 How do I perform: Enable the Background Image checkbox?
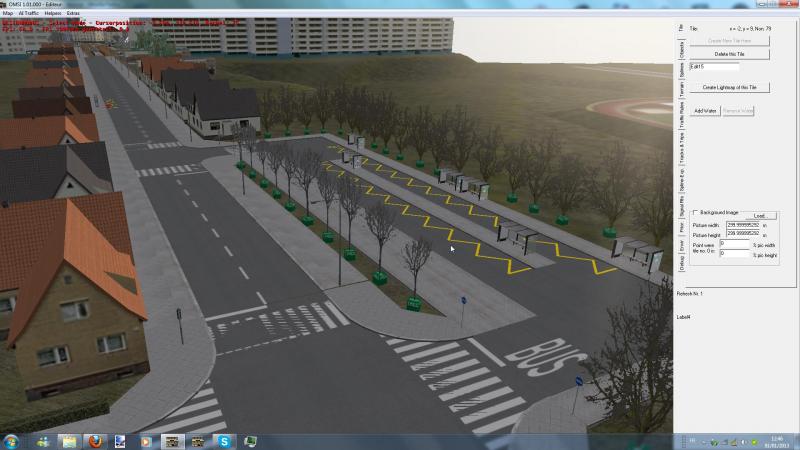point(695,212)
